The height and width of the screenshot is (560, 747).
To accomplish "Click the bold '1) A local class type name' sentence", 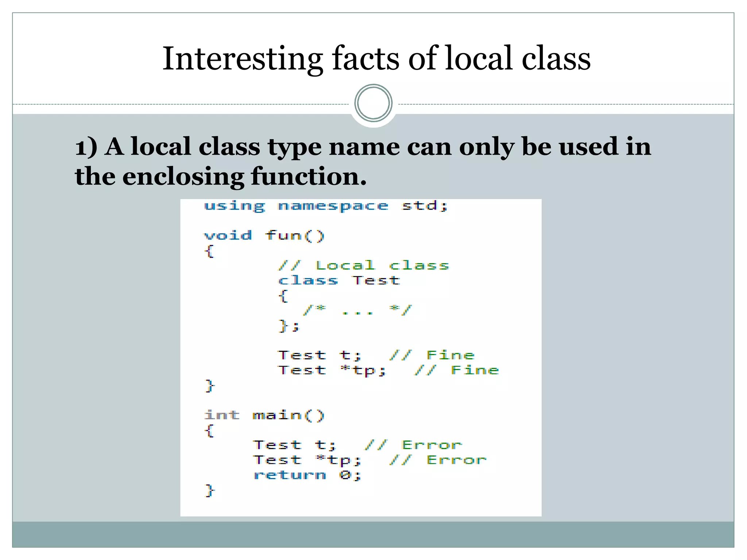I will [x=363, y=161].
